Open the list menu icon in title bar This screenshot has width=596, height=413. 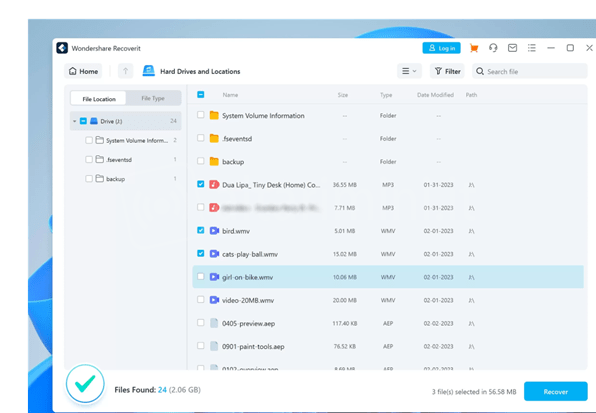(532, 48)
